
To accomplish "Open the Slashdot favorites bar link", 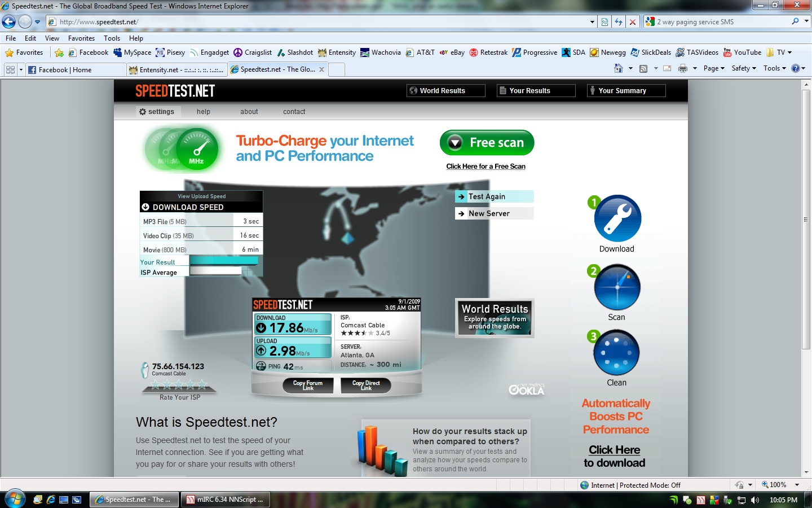I will (x=295, y=52).
